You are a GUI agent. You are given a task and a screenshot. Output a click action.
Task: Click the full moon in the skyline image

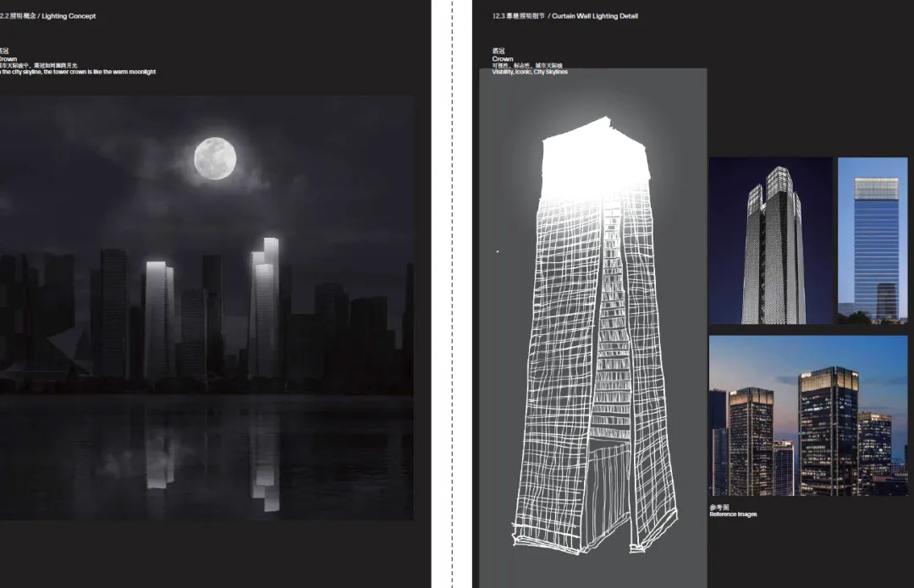215,158
